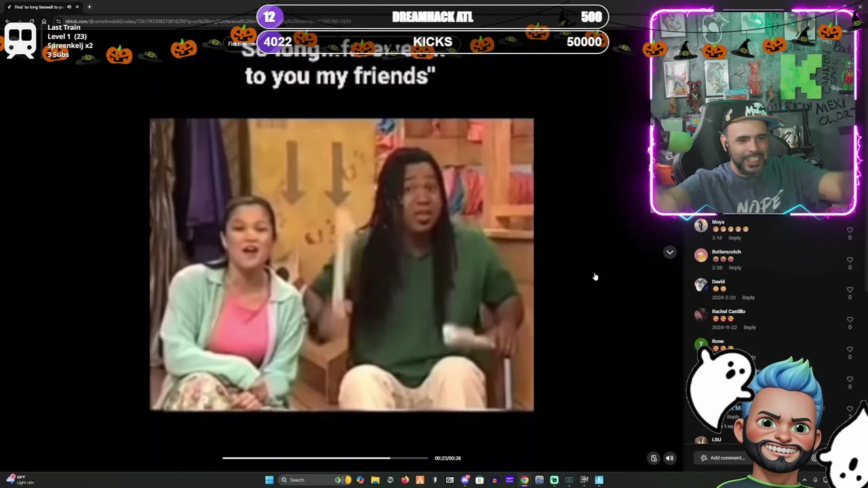Open Microsoft Store from the taskbar
Viewport: 868px width, 488px height.
point(479,480)
